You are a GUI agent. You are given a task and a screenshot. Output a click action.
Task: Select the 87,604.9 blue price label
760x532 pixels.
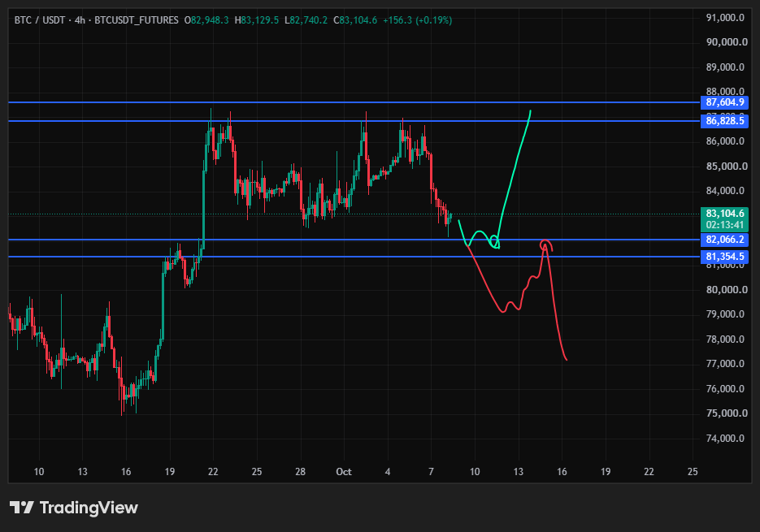pyautogui.click(x=724, y=102)
